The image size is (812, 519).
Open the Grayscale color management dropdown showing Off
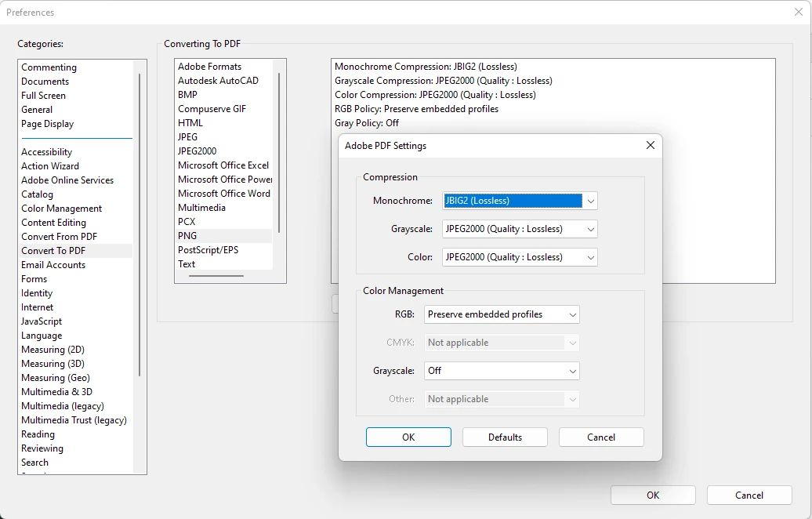pos(502,371)
